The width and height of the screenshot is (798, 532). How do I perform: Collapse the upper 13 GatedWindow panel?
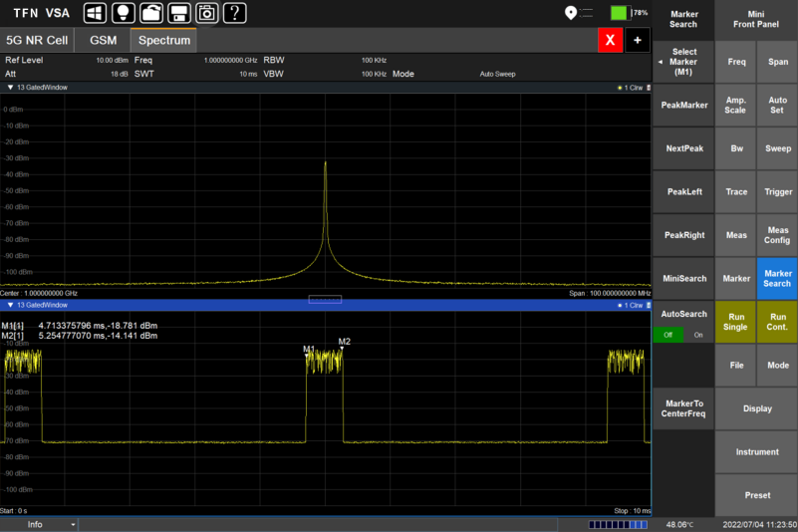click(x=9, y=88)
